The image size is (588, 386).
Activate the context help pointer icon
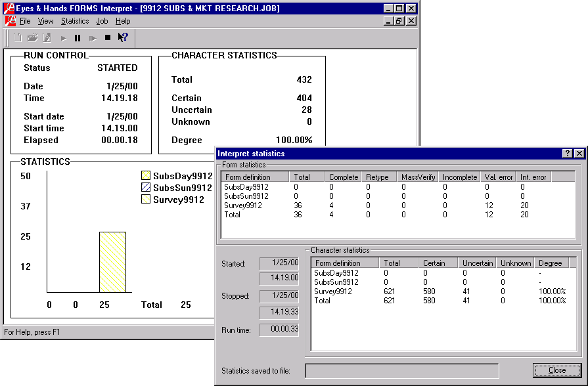click(122, 38)
